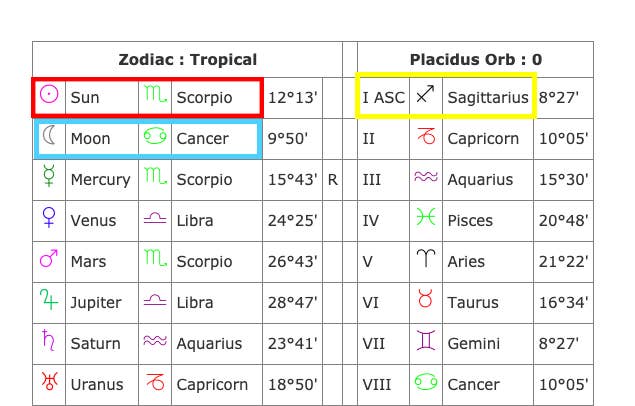Click the green Jupiter glyph
This screenshot has height=406, width=635.
point(49,299)
